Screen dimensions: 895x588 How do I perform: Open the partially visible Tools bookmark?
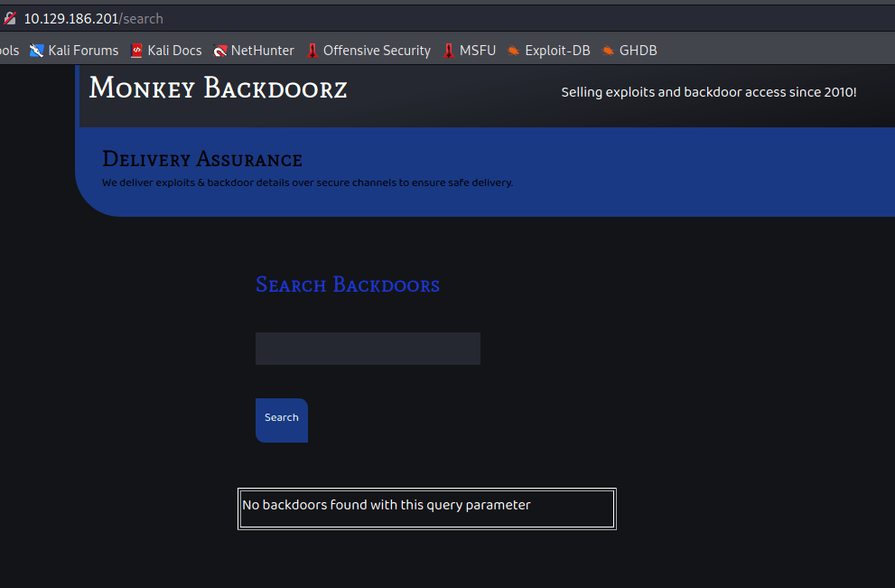pyautogui.click(x=9, y=51)
